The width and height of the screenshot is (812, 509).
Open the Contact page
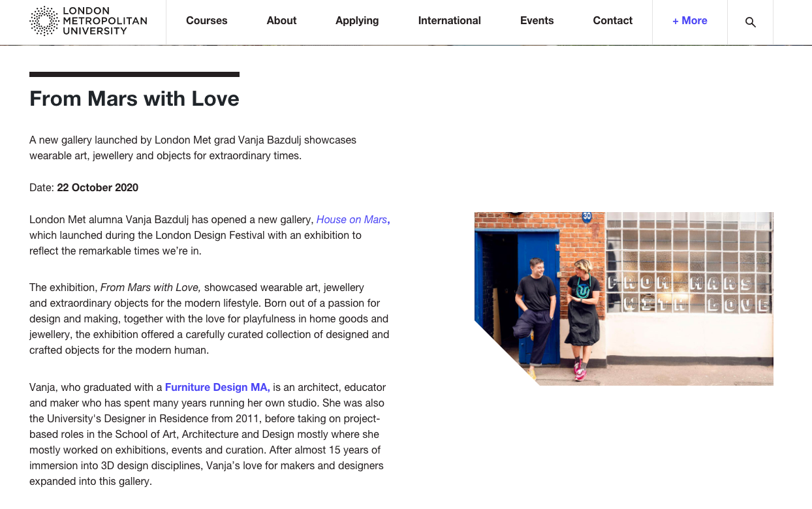[x=613, y=21]
